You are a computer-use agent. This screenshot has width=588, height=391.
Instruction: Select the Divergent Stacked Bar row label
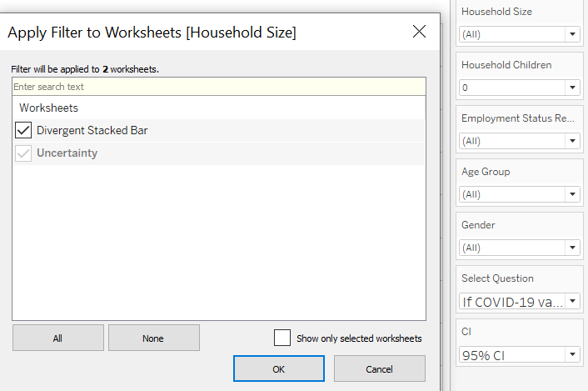click(x=92, y=130)
